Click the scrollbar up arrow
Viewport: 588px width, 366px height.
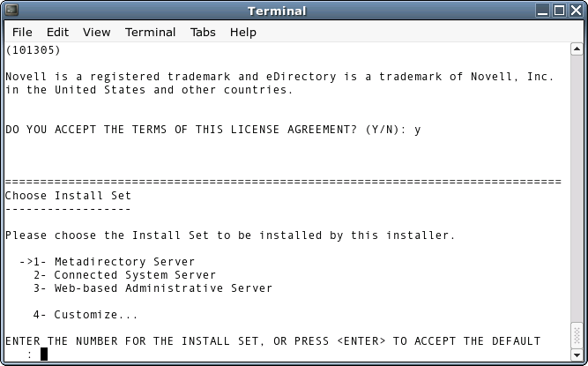576,51
